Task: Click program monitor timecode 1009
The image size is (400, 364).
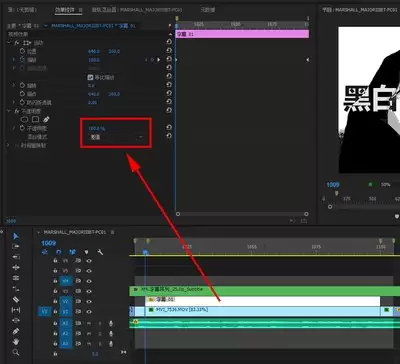Action: point(333,185)
